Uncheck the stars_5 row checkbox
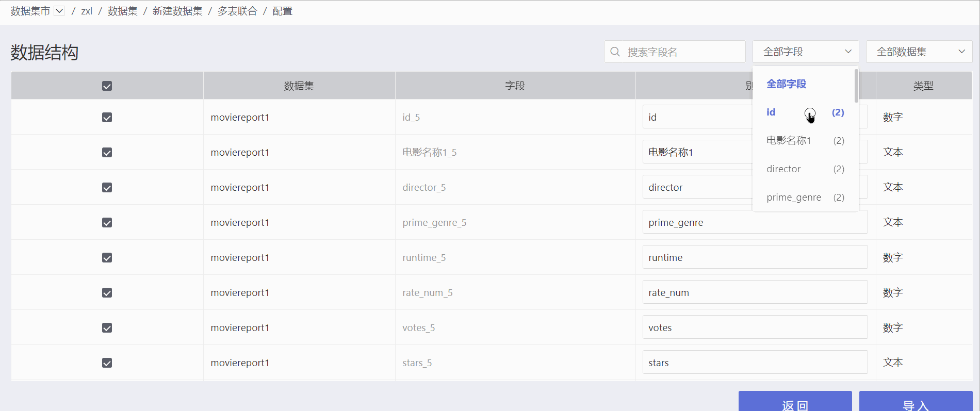980x411 pixels. click(x=107, y=363)
